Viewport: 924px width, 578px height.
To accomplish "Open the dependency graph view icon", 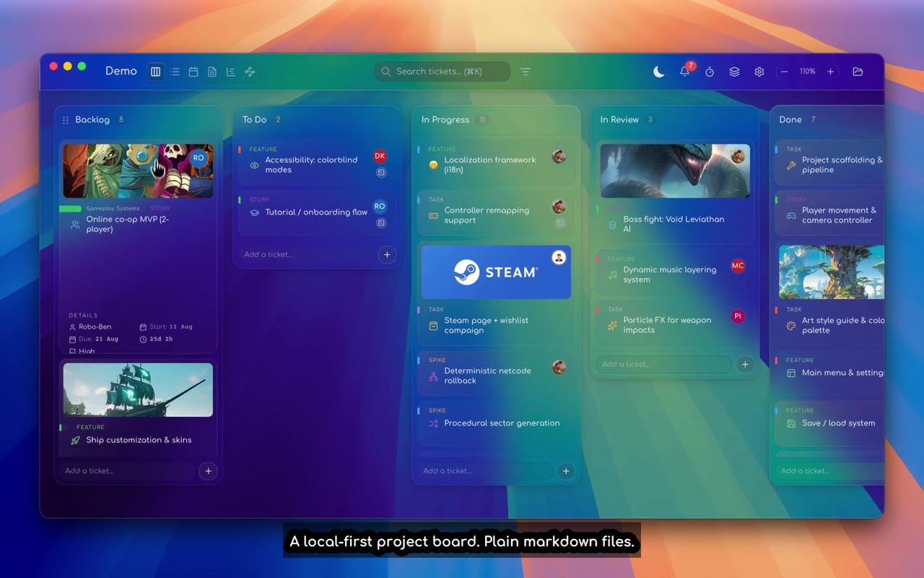I will [x=250, y=72].
